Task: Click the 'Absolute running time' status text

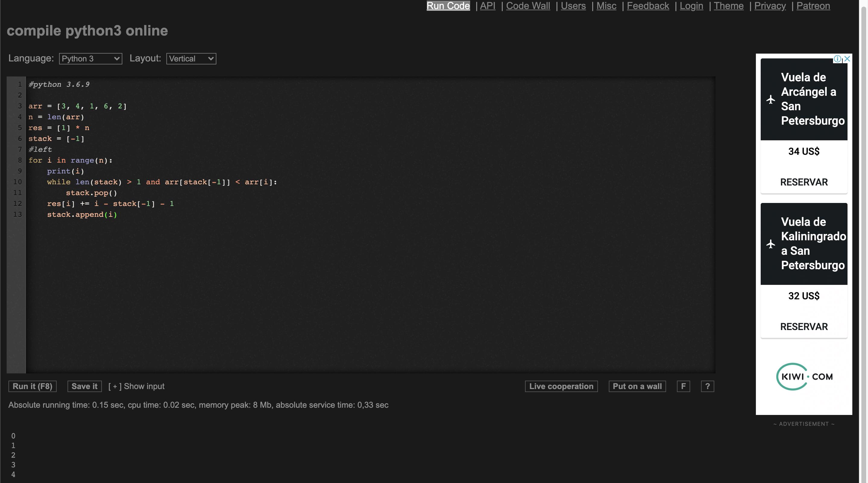Action: tap(198, 405)
